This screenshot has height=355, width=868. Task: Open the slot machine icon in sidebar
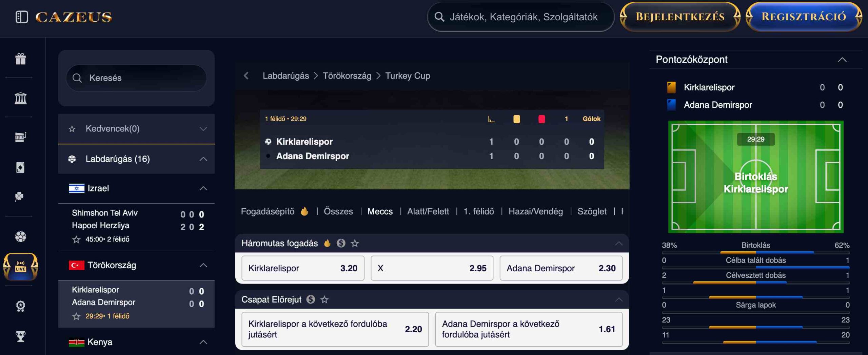click(x=21, y=137)
